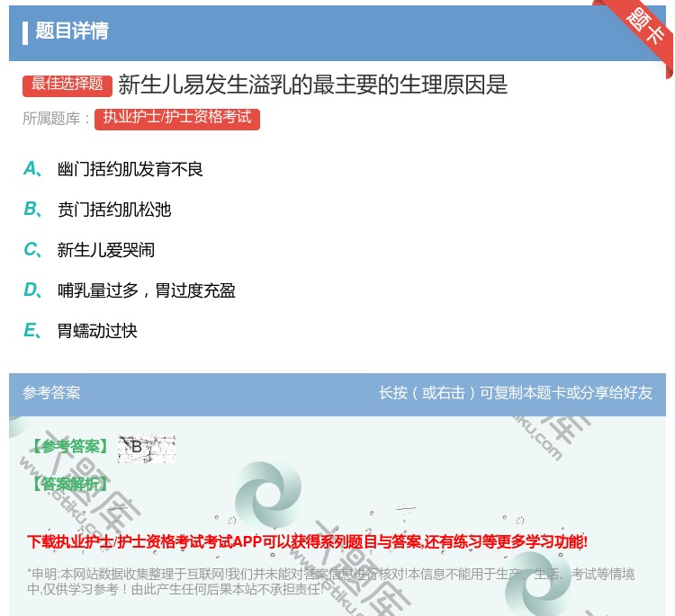Select option B 贲门括约肌松弛
675x616 pixels.
coord(114,210)
